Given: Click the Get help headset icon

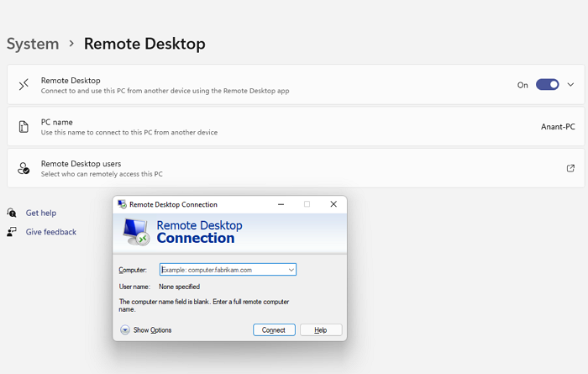Looking at the screenshot, I should pos(12,213).
